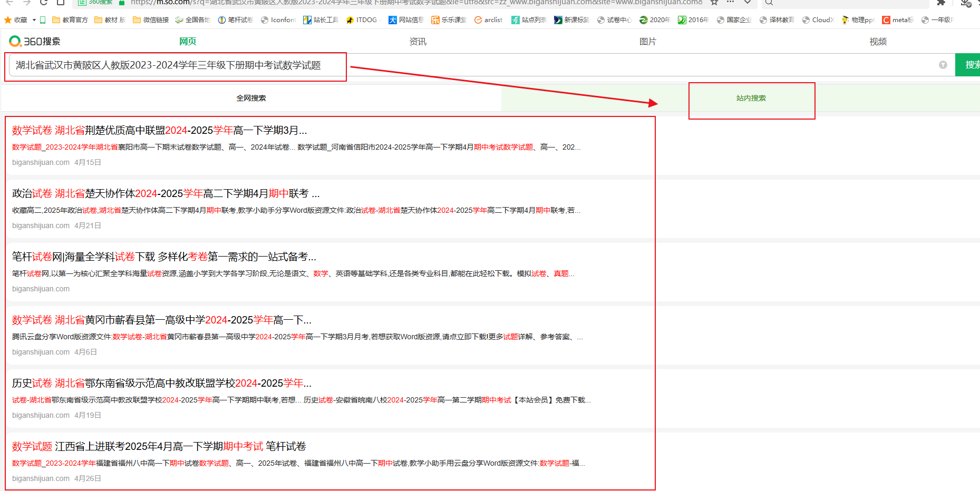The image size is (980, 491).
Task: Switch to the 图片 tab
Action: coord(648,42)
